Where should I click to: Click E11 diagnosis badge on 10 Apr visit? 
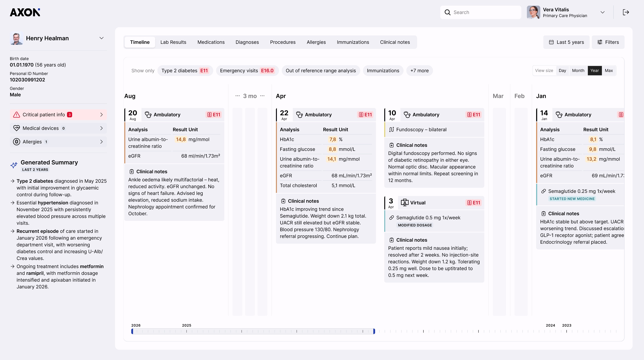pyautogui.click(x=473, y=115)
